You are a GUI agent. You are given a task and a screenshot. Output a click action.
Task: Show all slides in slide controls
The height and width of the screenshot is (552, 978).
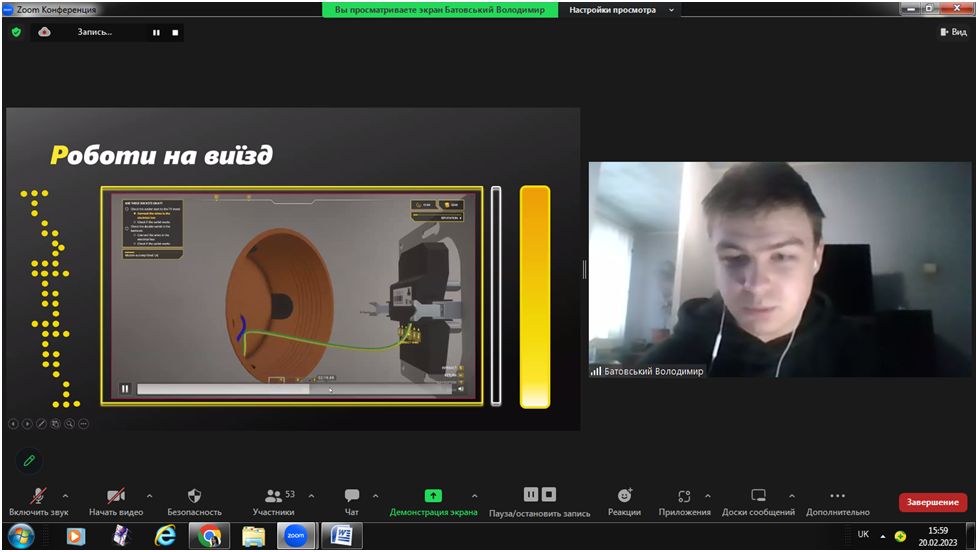(56, 424)
